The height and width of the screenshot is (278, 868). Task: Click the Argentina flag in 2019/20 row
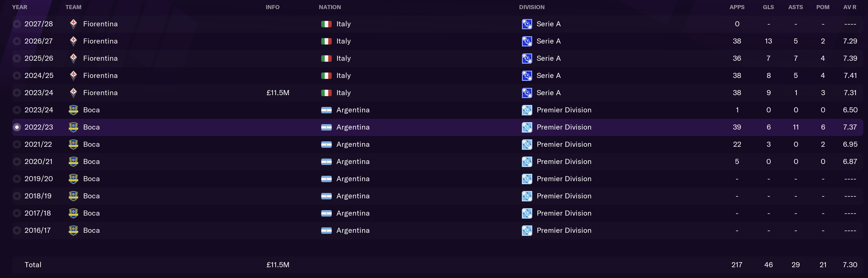(326, 179)
